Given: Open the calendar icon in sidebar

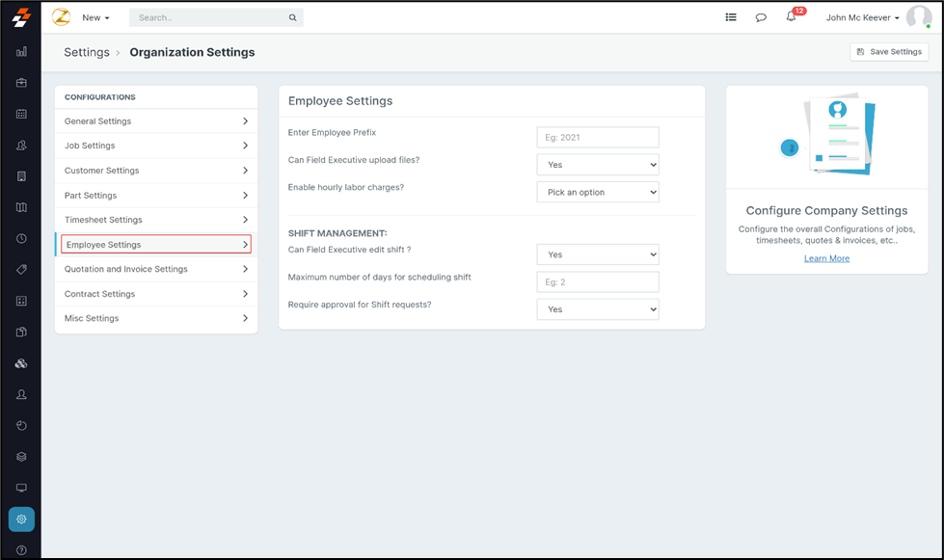Looking at the screenshot, I should (21, 114).
